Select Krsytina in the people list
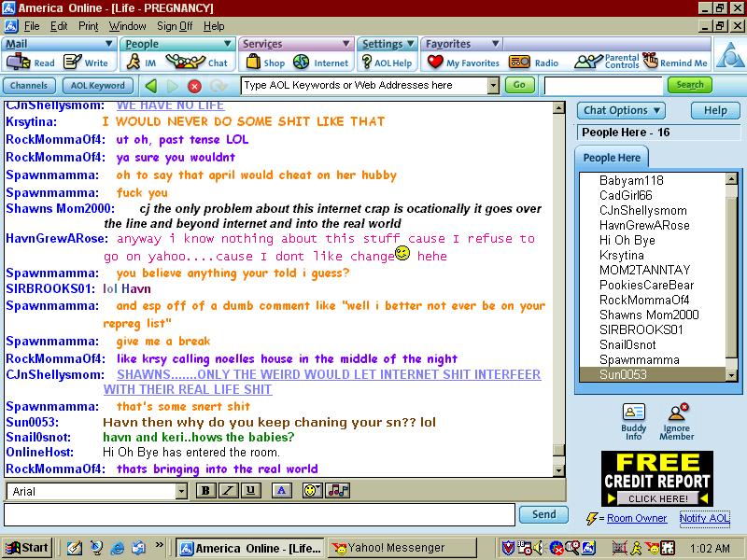 [x=621, y=255]
